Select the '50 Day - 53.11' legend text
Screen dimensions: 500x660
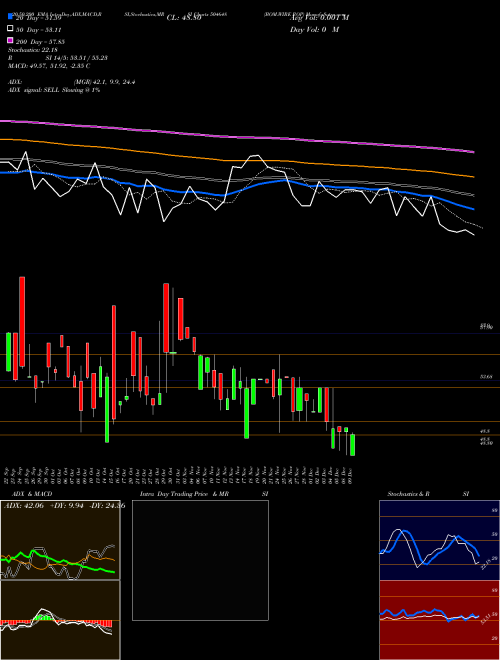tap(39, 30)
